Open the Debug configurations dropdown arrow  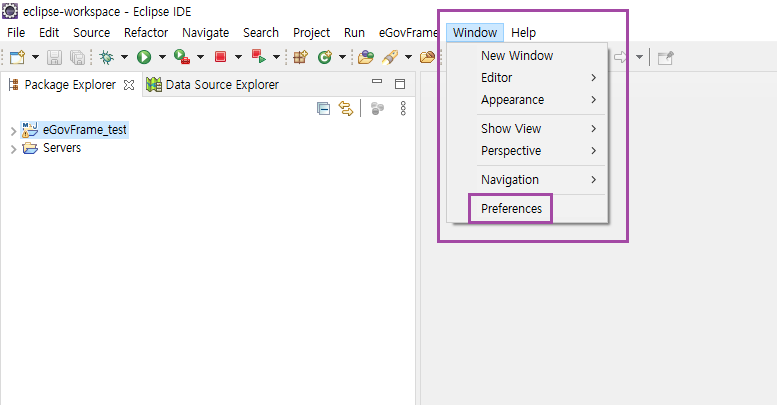pos(124,58)
